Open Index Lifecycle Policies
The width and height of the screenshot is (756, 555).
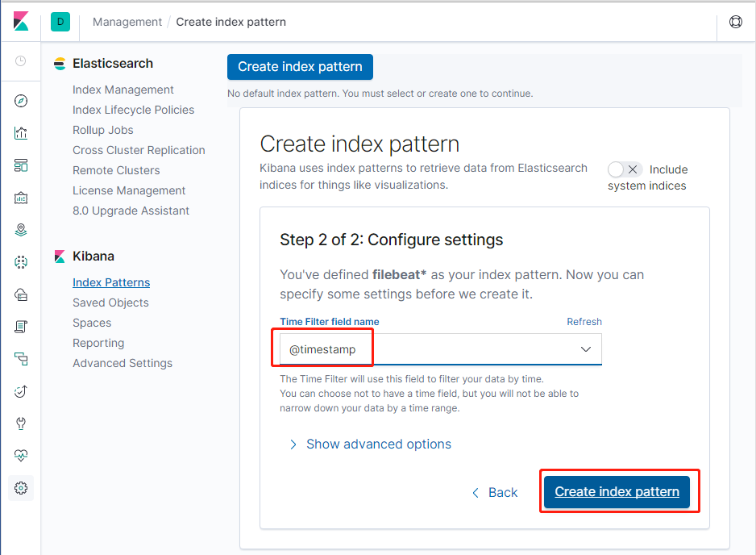tap(134, 110)
